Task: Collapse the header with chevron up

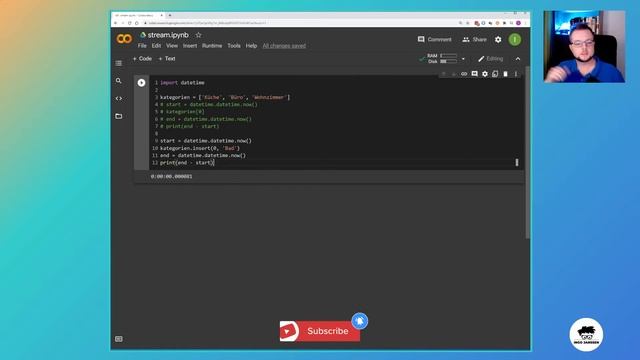Action: pos(518,59)
